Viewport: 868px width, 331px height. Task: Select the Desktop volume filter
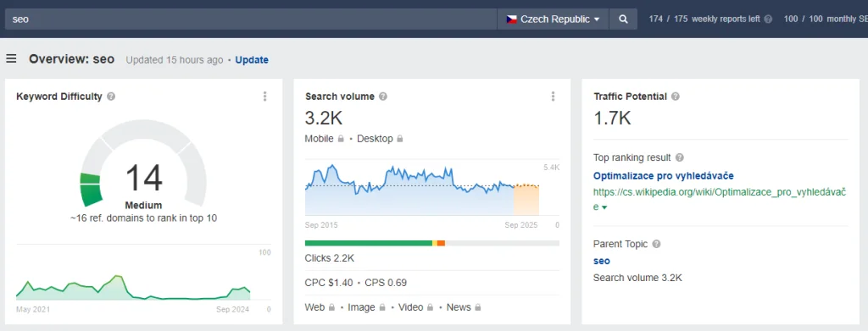pyautogui.click(x=375, y=139)
